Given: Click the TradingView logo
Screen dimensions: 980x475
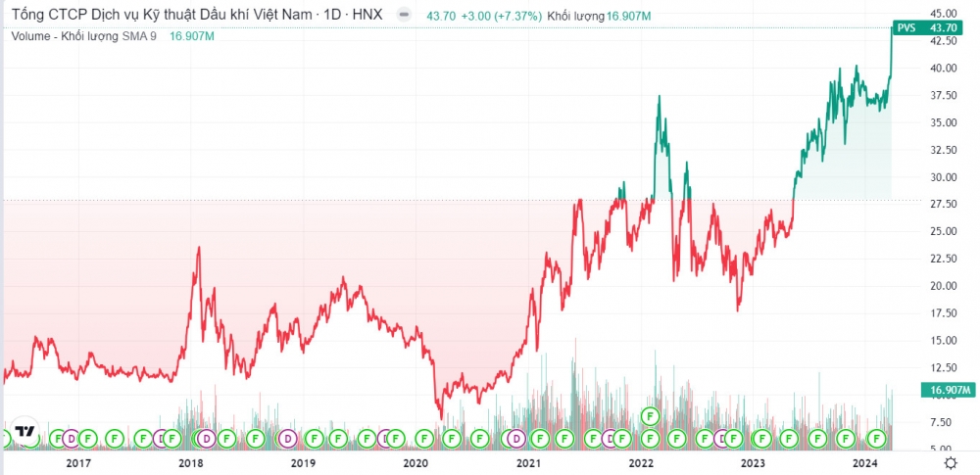Looking at the screenshot, I should tap(25, 431).
